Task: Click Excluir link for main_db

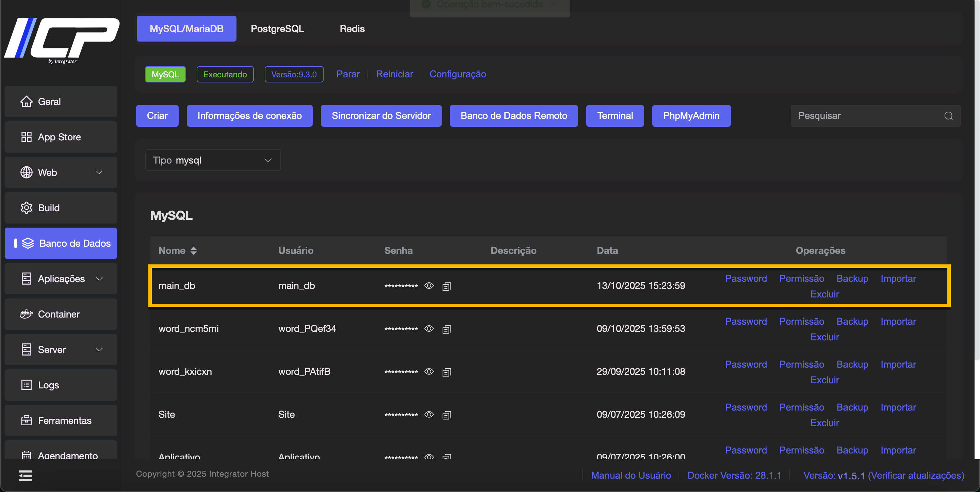Action: click(824, 294)
